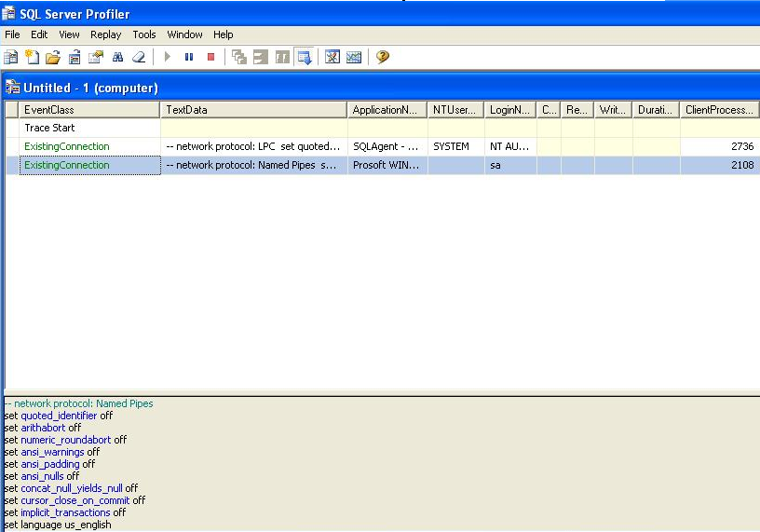Click the Find binoculars icon
Screen dimensions: 760x532
[x=117, y=57]
